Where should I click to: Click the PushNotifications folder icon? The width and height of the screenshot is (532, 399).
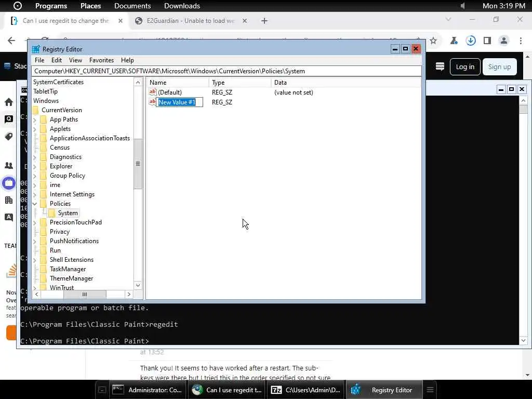(44, 241)
